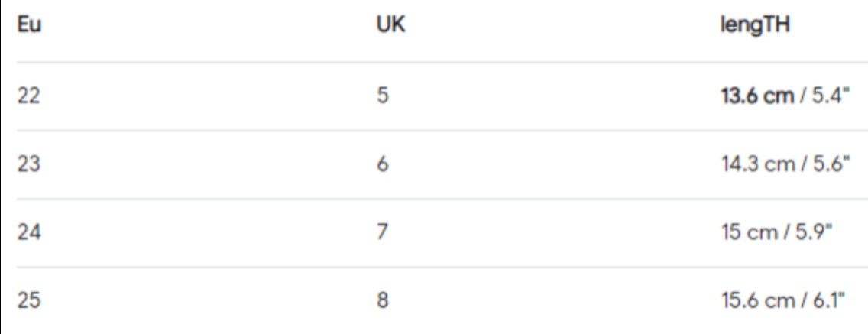The width and height of the screenshot is (868, 334).
Task: Select EU size 23 cell
Action: click(x=28, y=164)
